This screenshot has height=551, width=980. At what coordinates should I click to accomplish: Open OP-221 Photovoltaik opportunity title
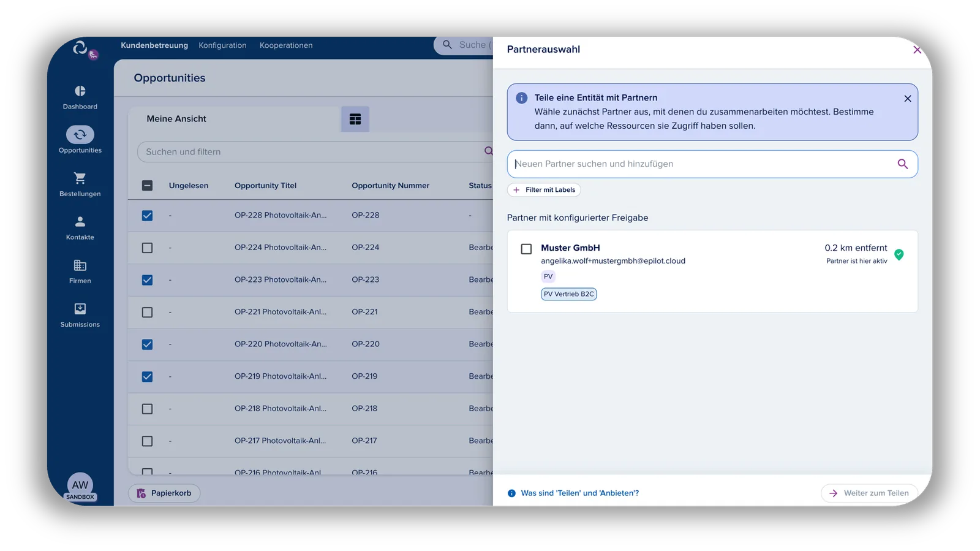tap(281, 312)
